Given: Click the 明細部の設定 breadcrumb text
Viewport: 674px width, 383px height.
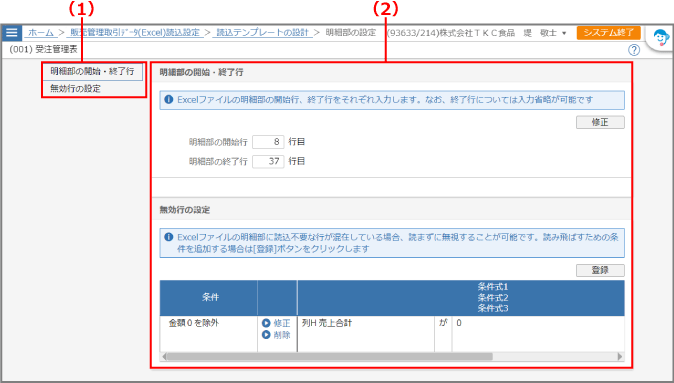Looking at the screenshot, I should coord(351,33).
